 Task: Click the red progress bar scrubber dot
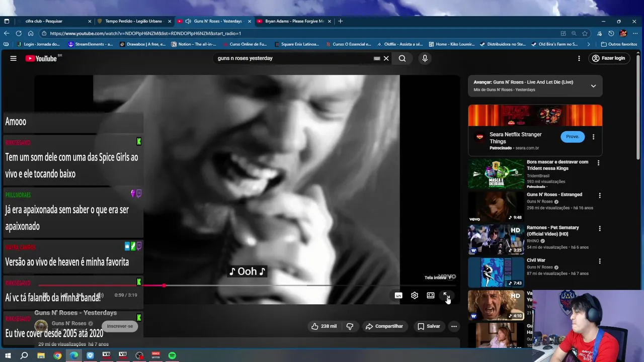click(x=164, y=286)
